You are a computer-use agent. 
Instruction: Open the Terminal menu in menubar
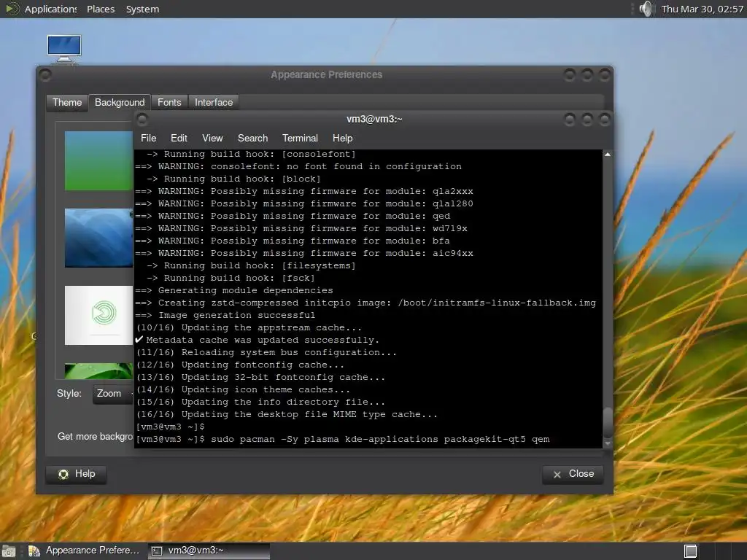click(x=300, y=138)
